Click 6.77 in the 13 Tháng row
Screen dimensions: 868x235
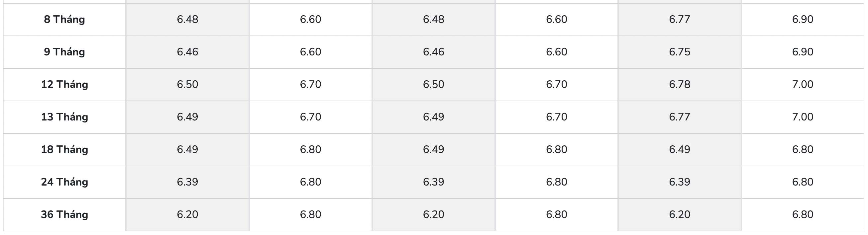tap(679, 117)
